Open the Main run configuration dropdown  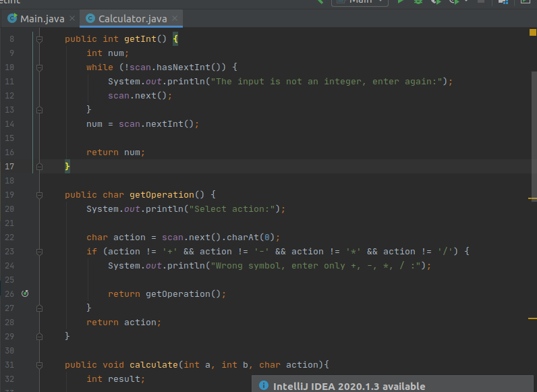pyautogui.click(x=360, y=2)
